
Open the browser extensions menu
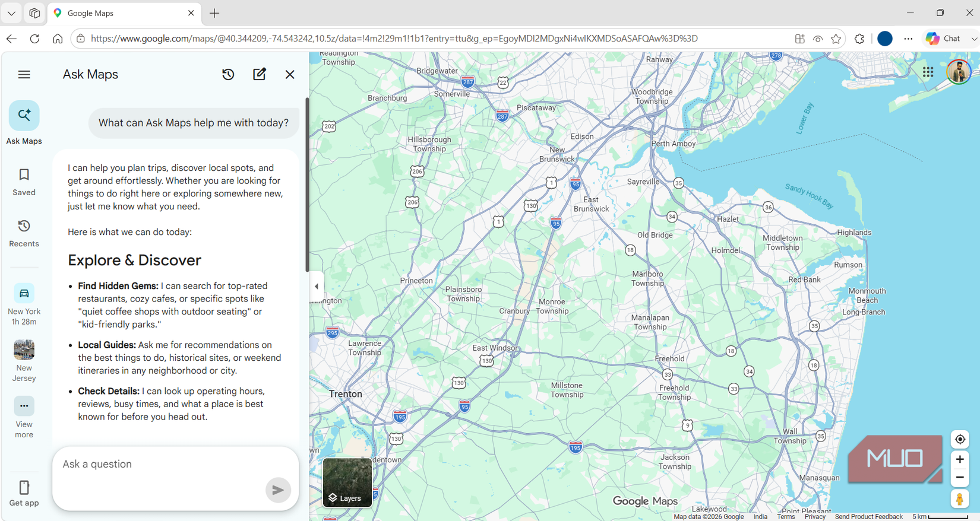pyautogui.click(x=859, y=39)
